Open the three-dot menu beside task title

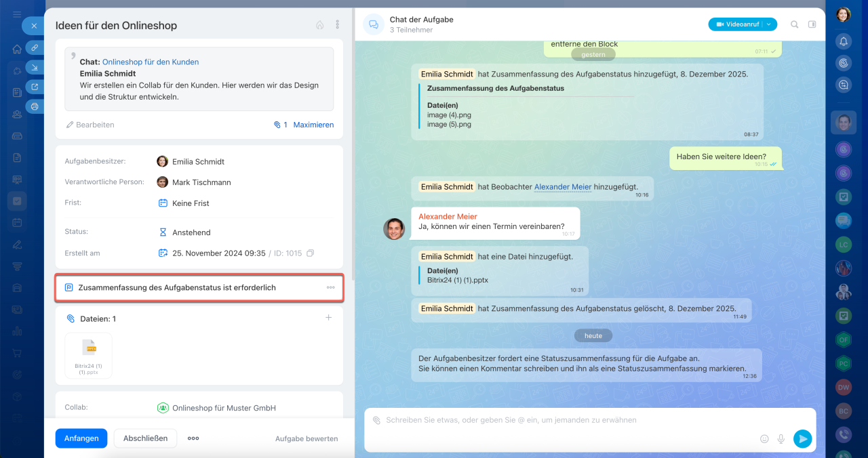point(338,25)
